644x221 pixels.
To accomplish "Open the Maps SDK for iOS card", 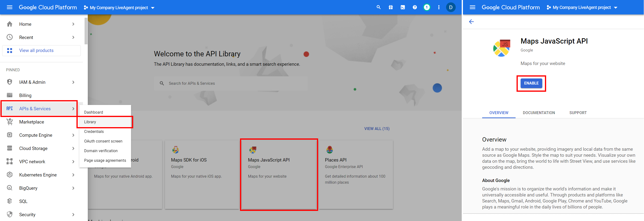I will 202,175.
